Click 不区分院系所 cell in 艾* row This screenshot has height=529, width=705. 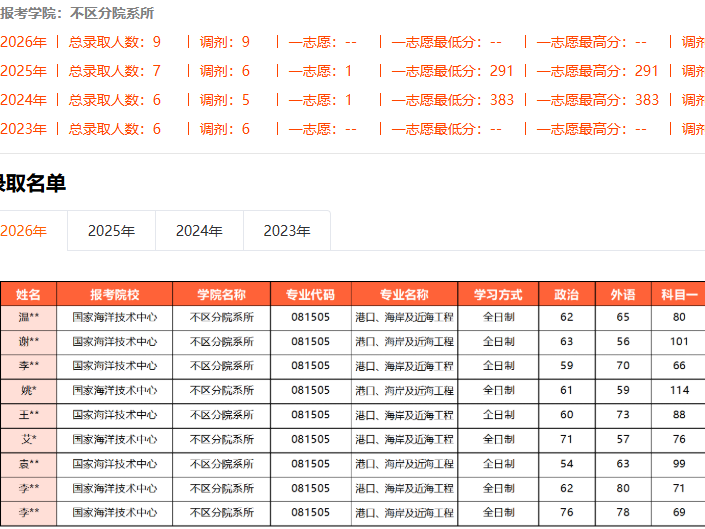pos(222,440)
